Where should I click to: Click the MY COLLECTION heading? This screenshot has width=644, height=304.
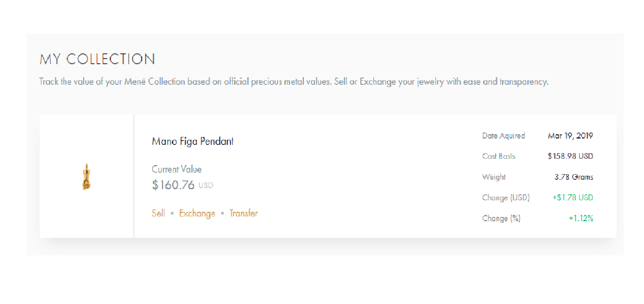coord(97,59)
